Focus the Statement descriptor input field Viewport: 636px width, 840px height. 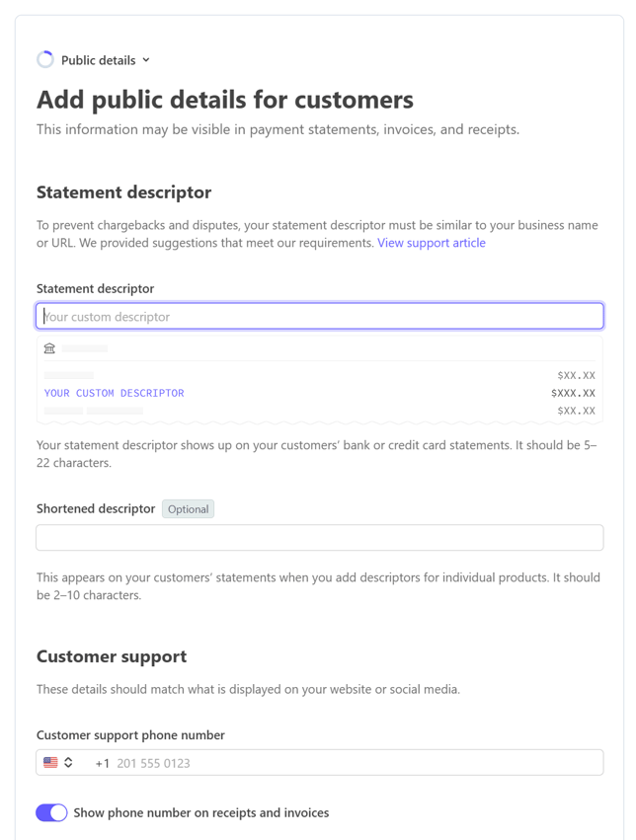320,316
